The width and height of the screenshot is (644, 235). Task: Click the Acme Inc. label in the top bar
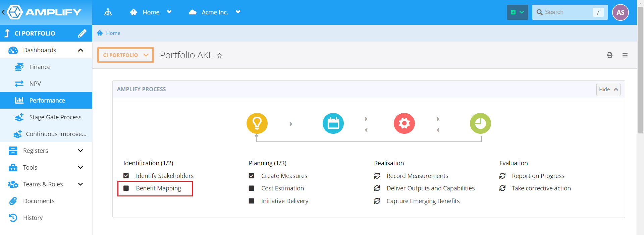pyautogui.click(x=215, y=12)
